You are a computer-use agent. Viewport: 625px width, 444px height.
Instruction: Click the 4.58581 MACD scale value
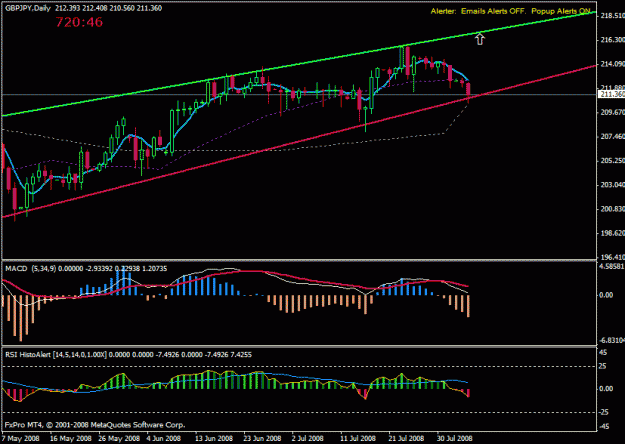point(612,265)
